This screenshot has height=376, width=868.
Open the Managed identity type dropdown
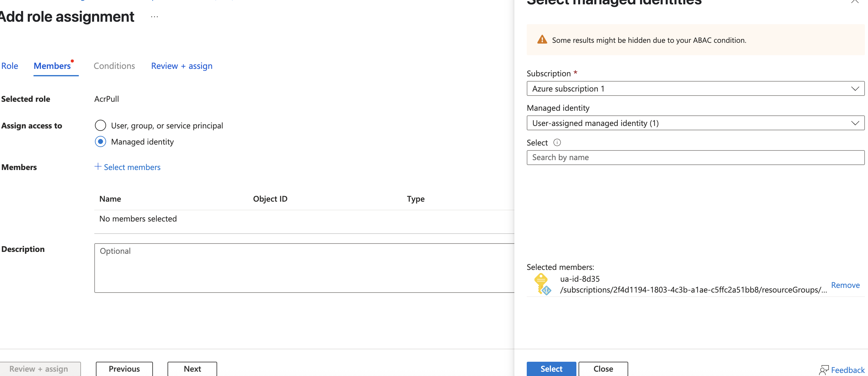(x=695, y=123)
